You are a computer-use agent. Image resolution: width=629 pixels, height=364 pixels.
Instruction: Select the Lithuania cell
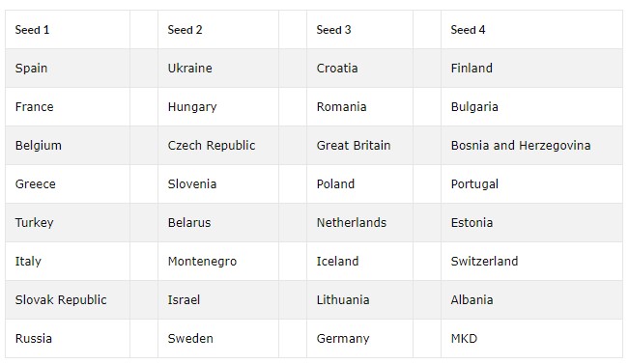tap(343, 300)
